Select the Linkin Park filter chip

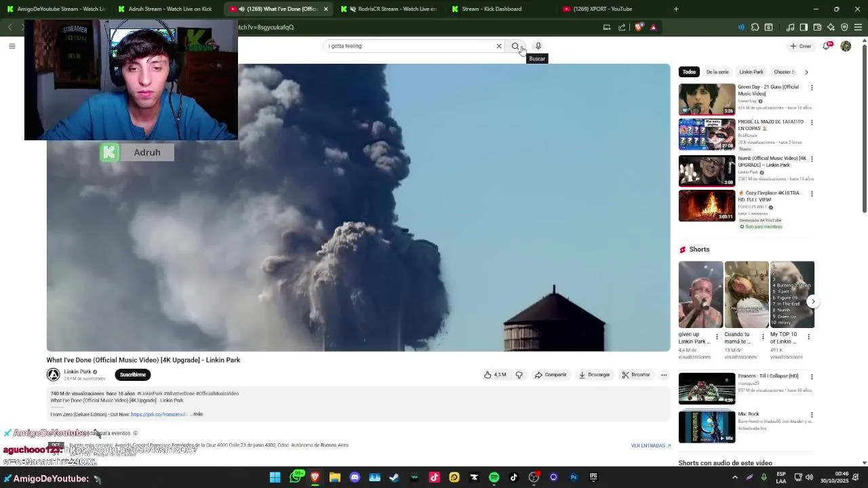(751, 72)
